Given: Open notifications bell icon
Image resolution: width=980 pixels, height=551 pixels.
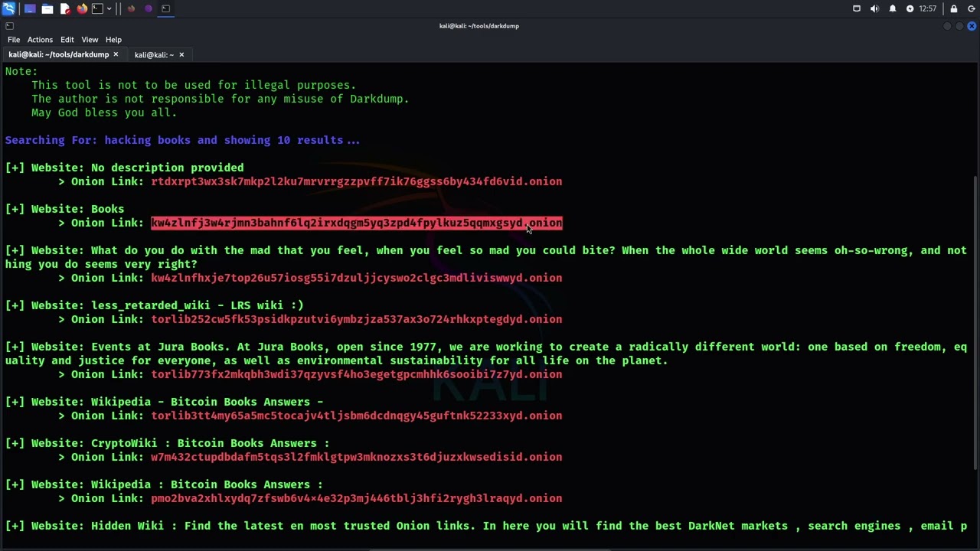Looking at the screenshot, I should pyautogui.click(x=893, y=8).
